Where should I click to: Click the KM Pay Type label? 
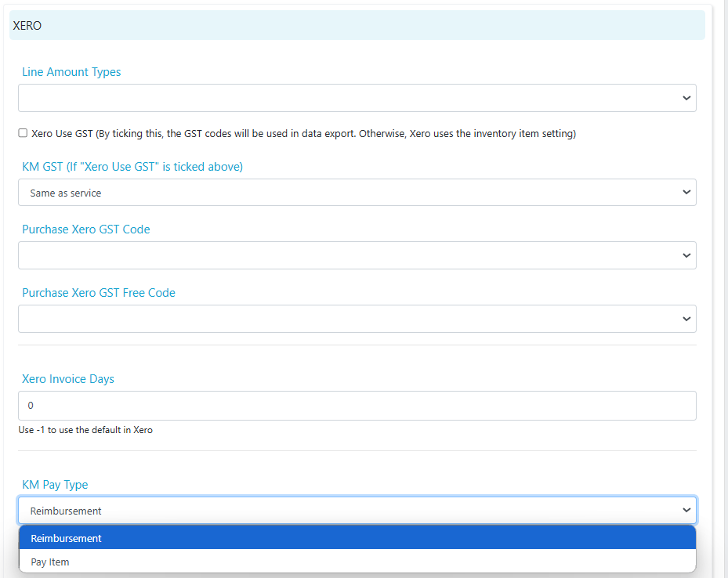tap(56, 485)
